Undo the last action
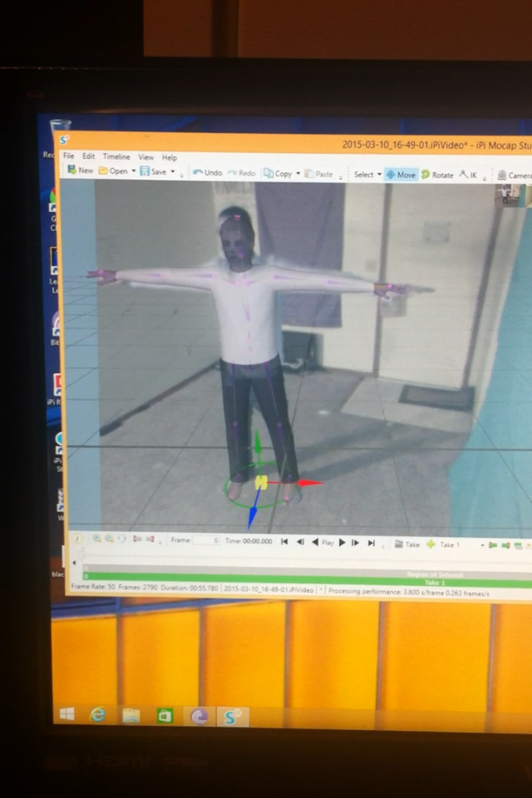Screen dimensions: 532x798 208,173
